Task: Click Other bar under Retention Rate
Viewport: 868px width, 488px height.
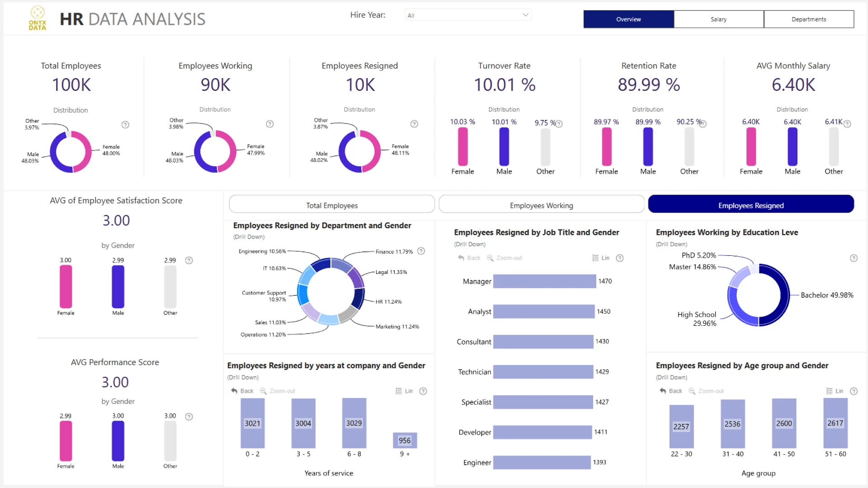Action: point(689,146)
